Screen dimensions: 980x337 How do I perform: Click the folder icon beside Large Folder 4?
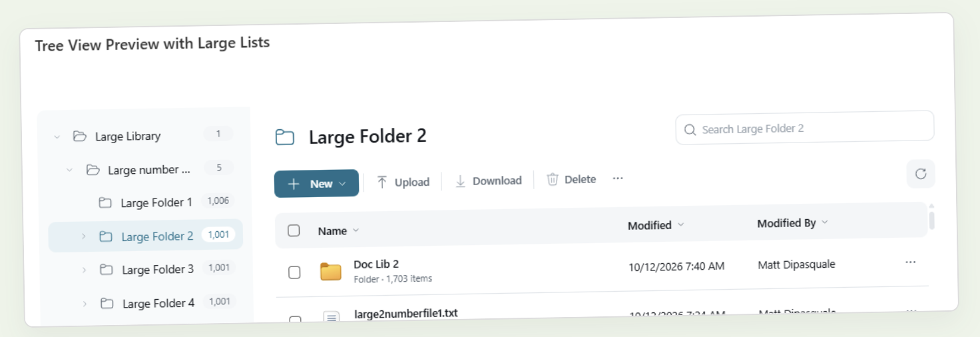(x=107, y=303)
